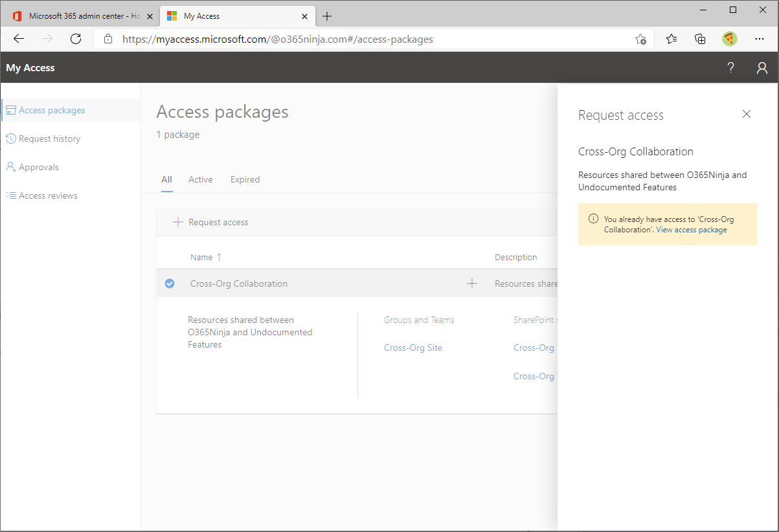Viewport: 779px width, 532px height.
Task: Select the Approvals sidebar icon
Action: point(12,167)
